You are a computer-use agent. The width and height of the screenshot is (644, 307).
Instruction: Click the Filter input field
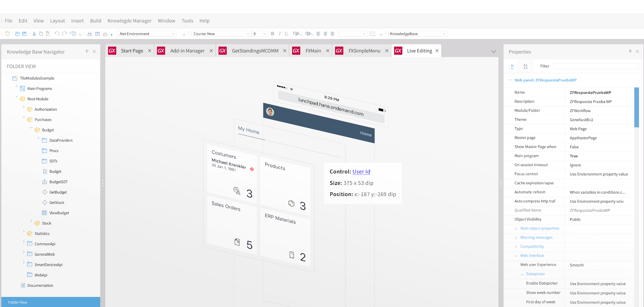pyautogui.click(x=596, y=66)
